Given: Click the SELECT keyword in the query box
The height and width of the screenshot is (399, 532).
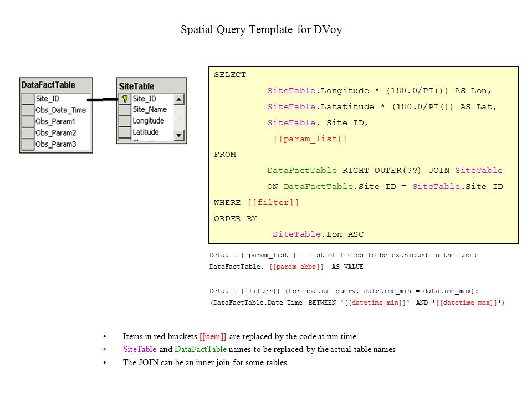Looking at the screenshot, I should tap(230, 75).
